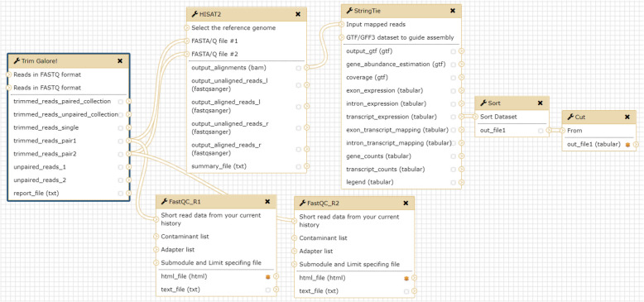
Task: Toggle the orange output marker on Cut out_file1
Action: [x=627, y=145]
